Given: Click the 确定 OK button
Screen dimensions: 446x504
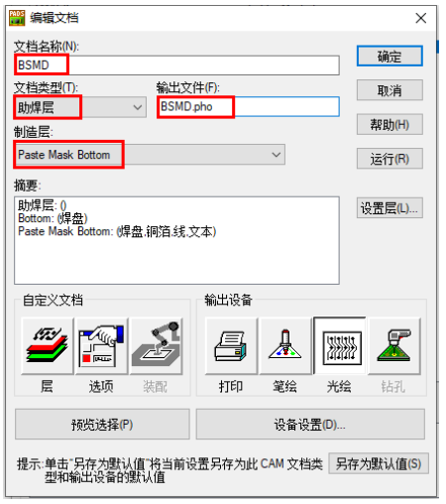Looking at the screenshot, I should tap(390, 57).
